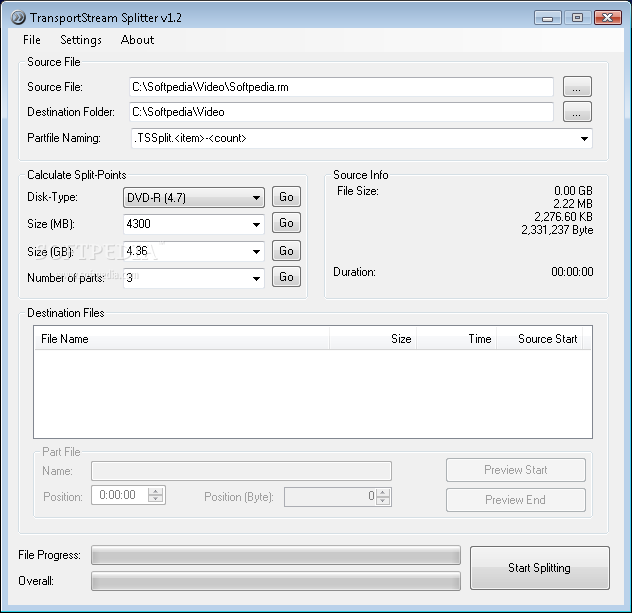Click the Preview Start button

[x=516, y=470]
